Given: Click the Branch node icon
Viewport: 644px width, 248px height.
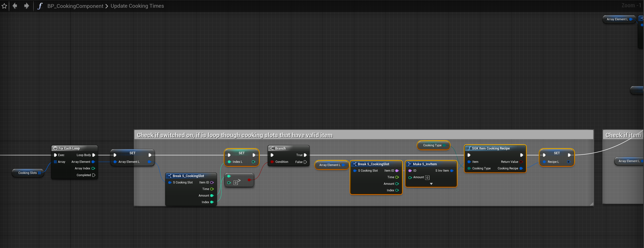Looking at the screenshot, I should click(x=272, y=148).
